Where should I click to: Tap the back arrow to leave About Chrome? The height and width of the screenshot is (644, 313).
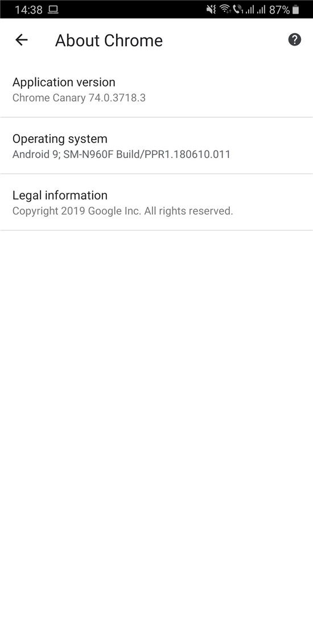click(21, 40)
